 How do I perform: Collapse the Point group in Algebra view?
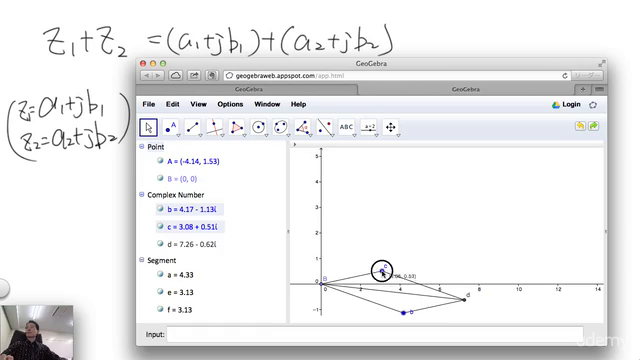pyautogui.click(x=142, y=147)
